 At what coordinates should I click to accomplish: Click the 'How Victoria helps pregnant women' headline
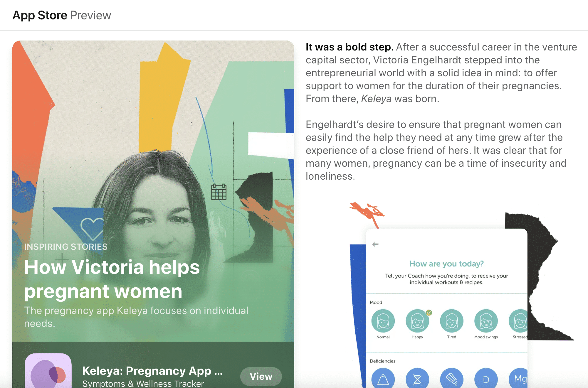pos(112,279)
